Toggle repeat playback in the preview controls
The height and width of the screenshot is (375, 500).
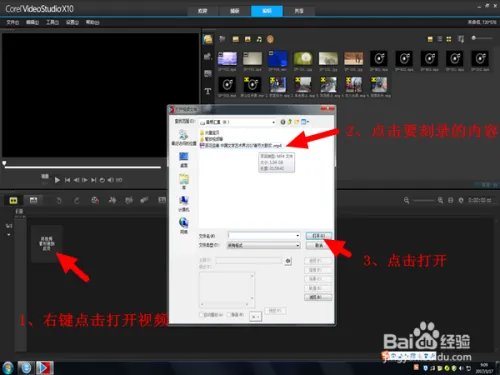click(x=102, y=180)
